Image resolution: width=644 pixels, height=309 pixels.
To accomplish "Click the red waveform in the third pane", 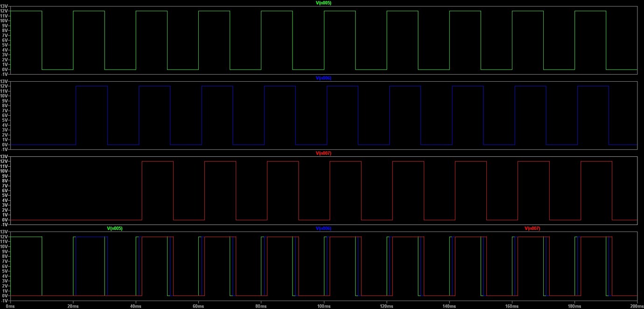I will 156,162.
